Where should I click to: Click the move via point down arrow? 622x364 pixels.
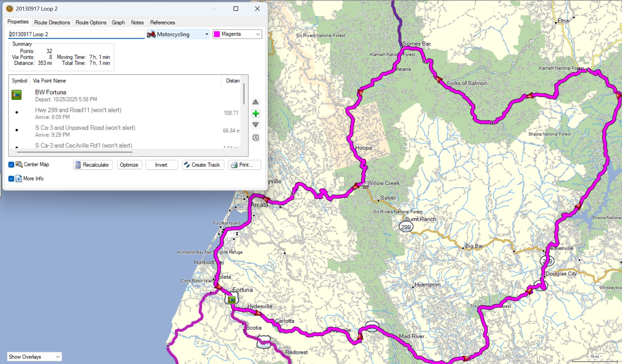click(256, 125)
